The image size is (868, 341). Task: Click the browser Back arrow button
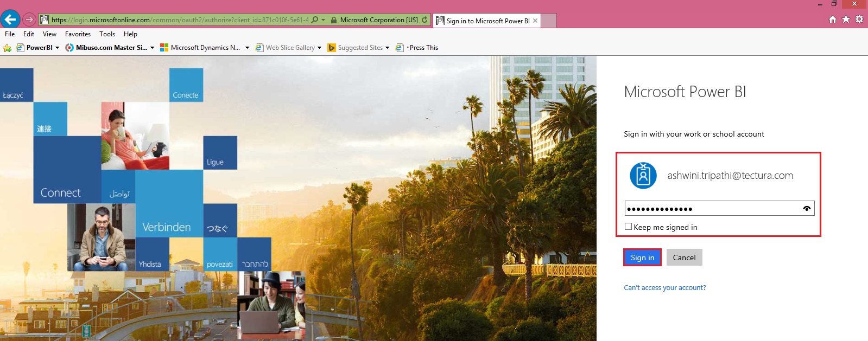point(10,20)
